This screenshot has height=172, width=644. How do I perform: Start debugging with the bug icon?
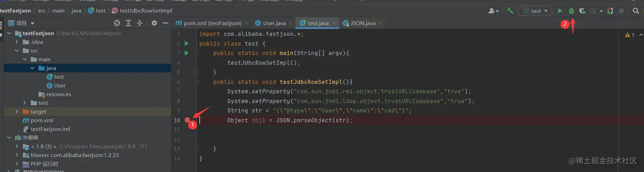(x=571, y=11)
